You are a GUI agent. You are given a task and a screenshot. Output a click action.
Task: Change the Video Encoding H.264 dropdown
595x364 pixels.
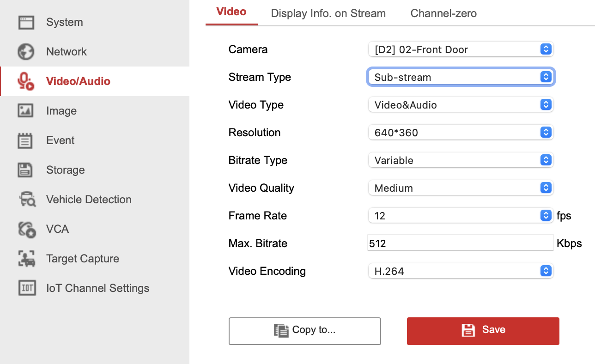[x=461, y=271]
